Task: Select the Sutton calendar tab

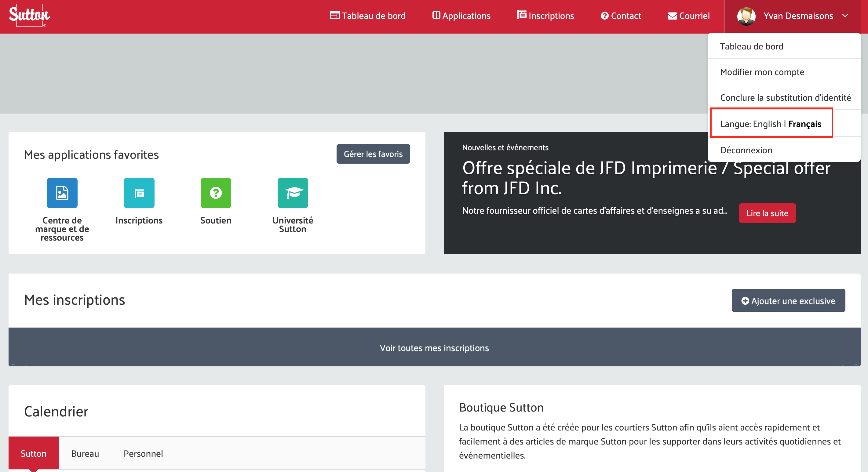Action: [x=33, y=453]
